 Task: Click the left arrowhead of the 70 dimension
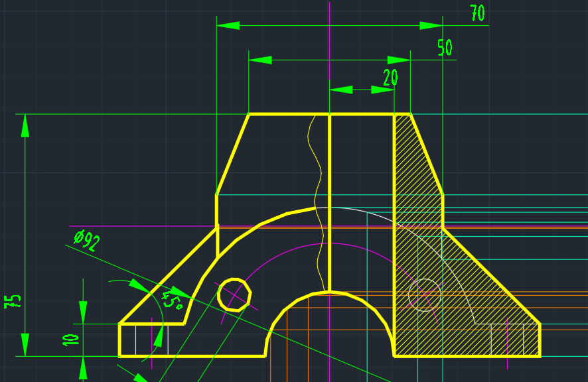tap(228, 26)
